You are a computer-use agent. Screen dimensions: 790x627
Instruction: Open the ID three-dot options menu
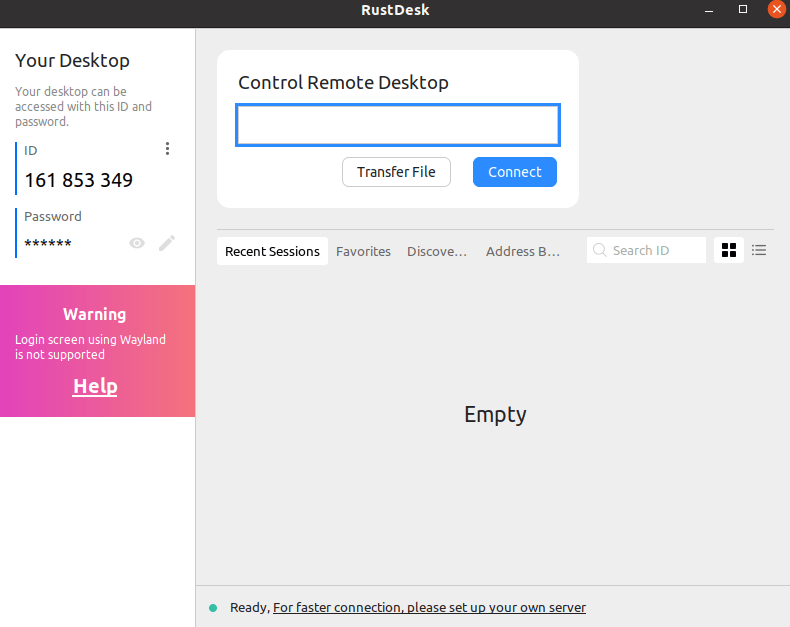click(167, 149)
